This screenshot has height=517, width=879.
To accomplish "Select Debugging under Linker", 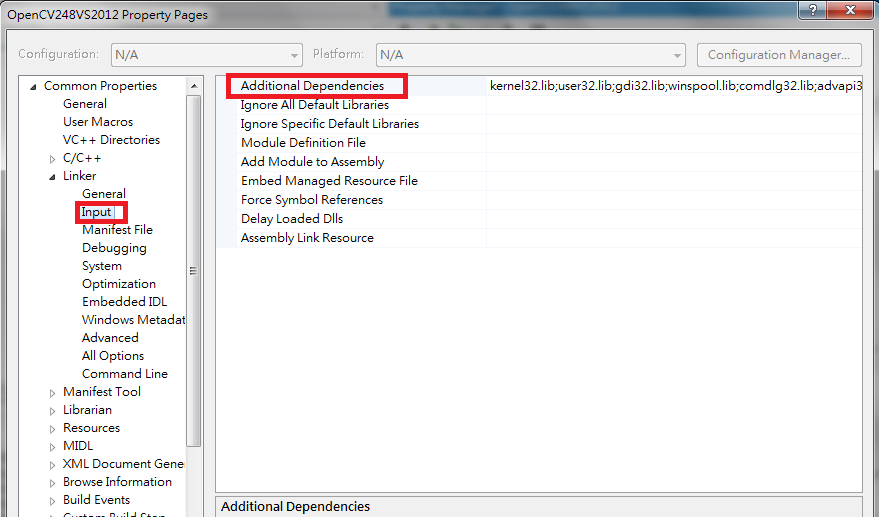I will point(114,247).
